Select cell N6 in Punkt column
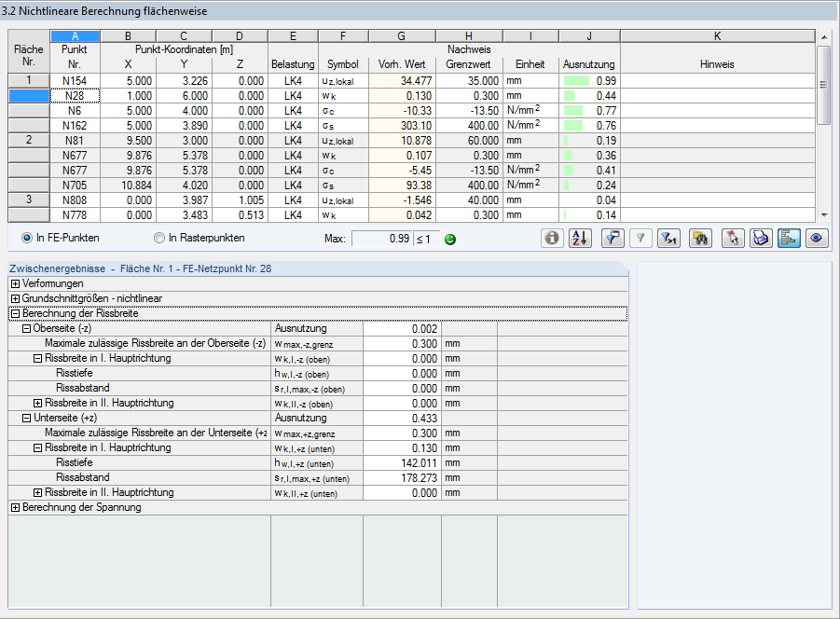 [75, 111]
